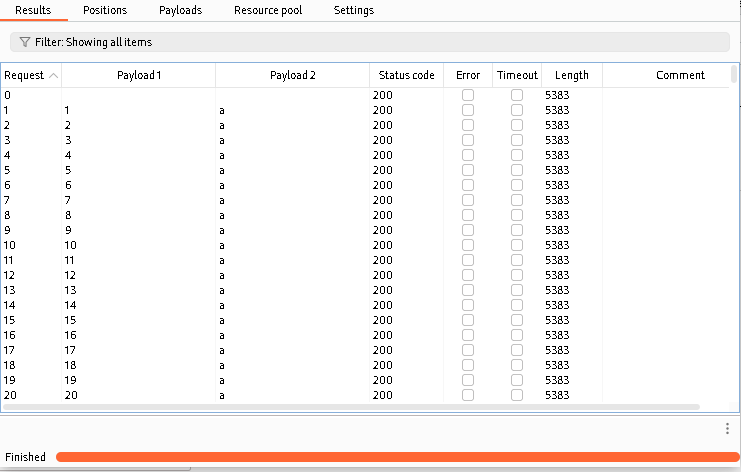Click the horizontal scrollbar under the table
Viewport: 741px width, 472px height.
(x=350, y=407)
